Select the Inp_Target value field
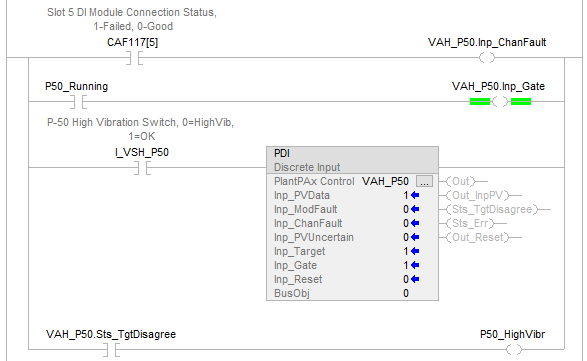This screenshot has width=587, height=361. tap(406, 251)
